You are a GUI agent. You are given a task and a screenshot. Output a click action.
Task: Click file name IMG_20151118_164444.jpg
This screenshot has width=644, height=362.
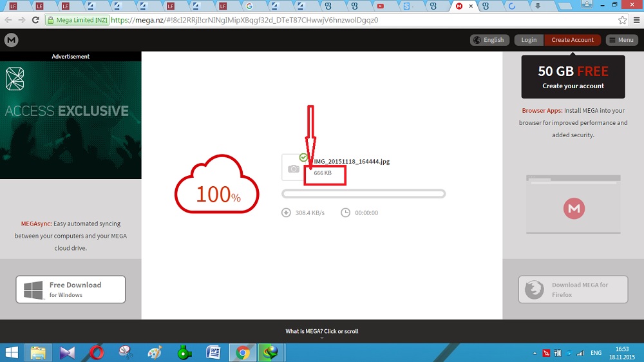tap(352, 162)
